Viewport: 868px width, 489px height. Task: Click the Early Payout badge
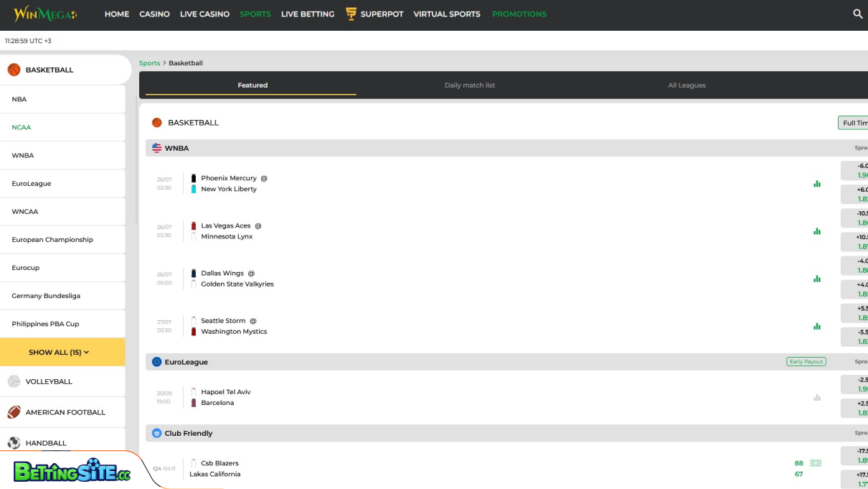tap(806, 362)
